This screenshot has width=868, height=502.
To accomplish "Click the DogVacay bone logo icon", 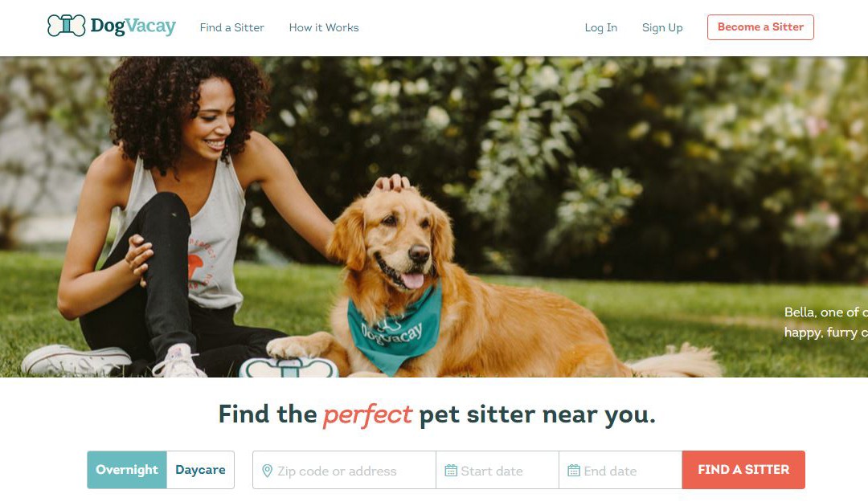I will coord(67,26).
